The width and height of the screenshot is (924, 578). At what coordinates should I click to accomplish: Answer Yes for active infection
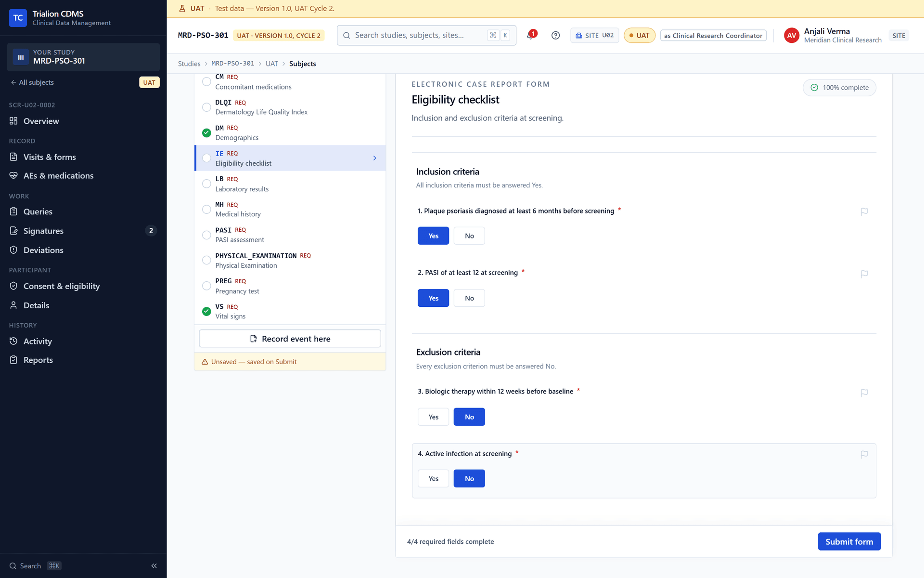coord(433,478)
